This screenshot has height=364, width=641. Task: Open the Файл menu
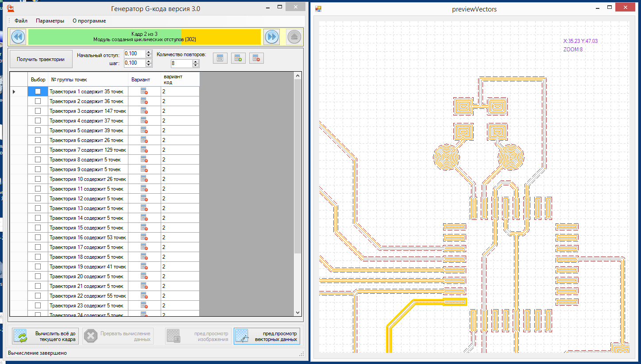pyautogui.click(x=21, y=21)
